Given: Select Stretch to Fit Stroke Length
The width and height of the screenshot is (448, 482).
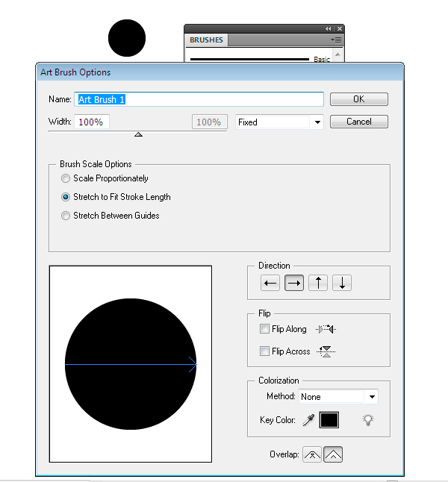Looking at the screenshot, I should click(116, 197).
